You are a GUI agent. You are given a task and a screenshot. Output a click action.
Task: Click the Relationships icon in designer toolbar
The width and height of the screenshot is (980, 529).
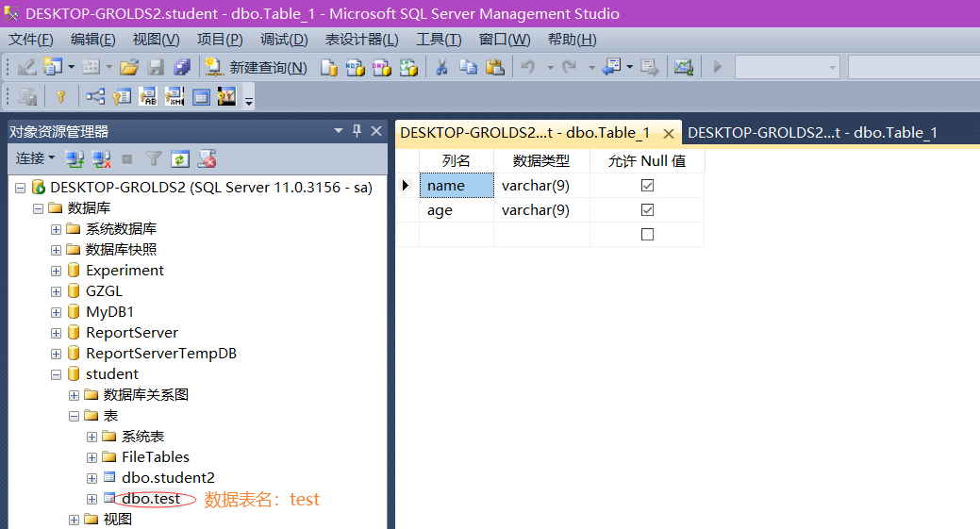tap(95, 97)
